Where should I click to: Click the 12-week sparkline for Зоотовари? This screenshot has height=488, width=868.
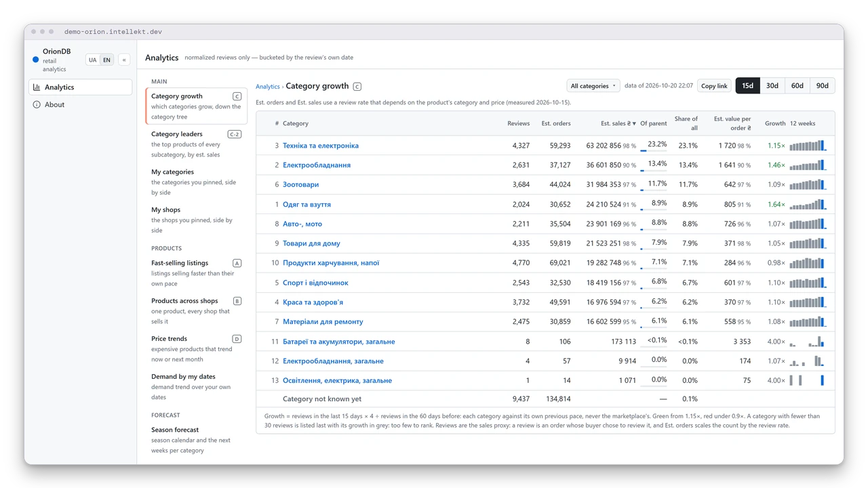(808, 184)
